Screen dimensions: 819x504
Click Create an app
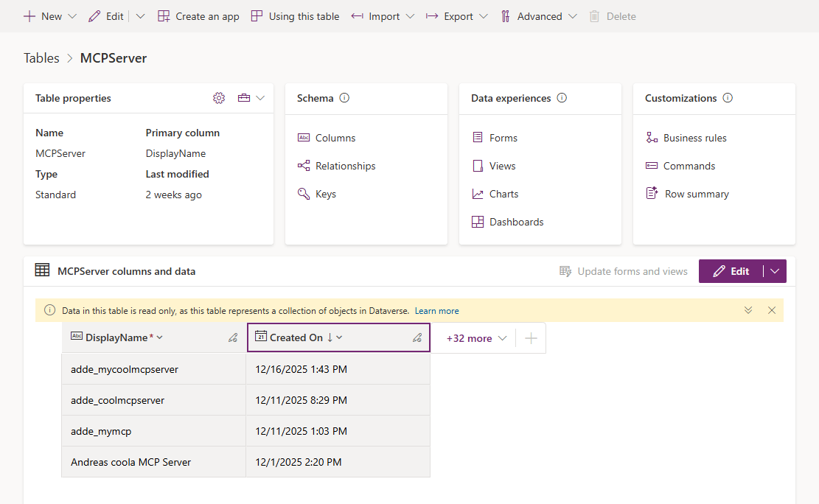pyautogui.click(x=198, y=16)
